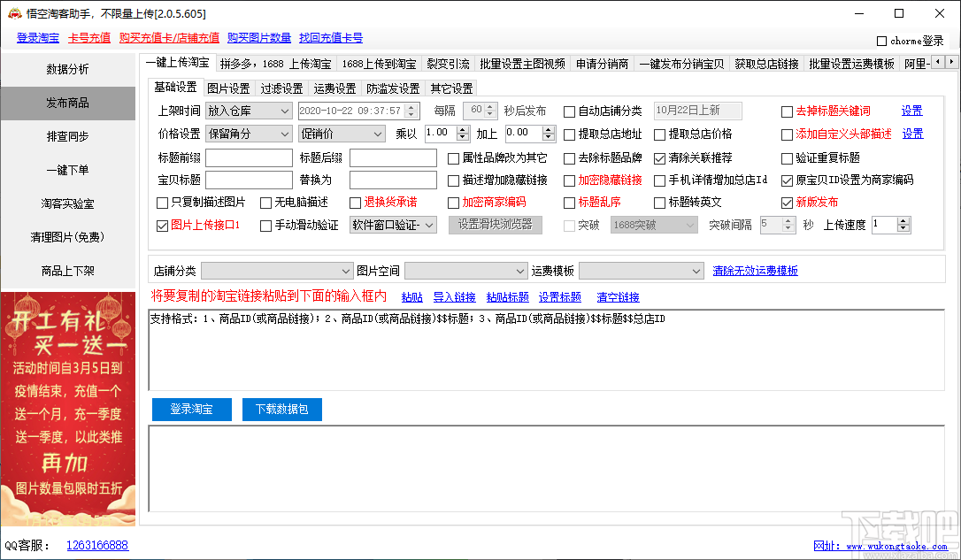Click 清除无效运费模板 link
The height and width of the screenshot is (560, 961).
tap(755, 271)
